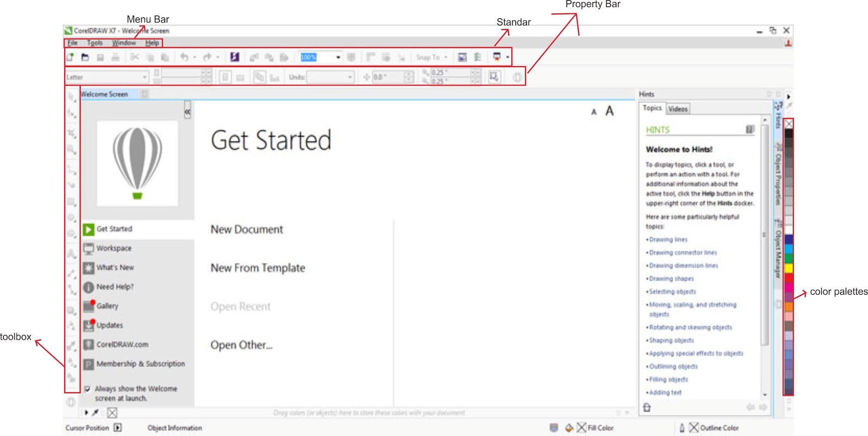Click the New document icon in standard toolbar
868x436 pixels.
70,57
